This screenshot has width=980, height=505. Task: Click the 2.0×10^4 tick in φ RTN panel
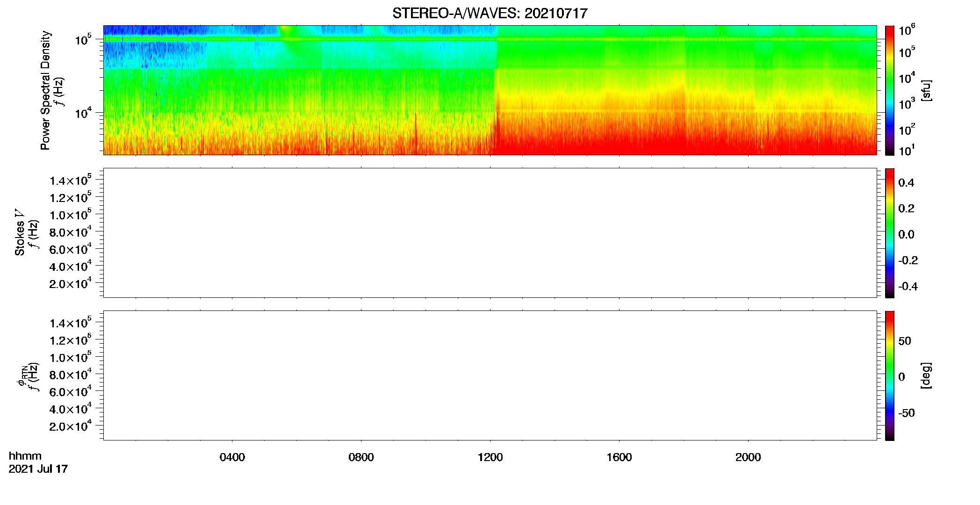click(71, 426)
